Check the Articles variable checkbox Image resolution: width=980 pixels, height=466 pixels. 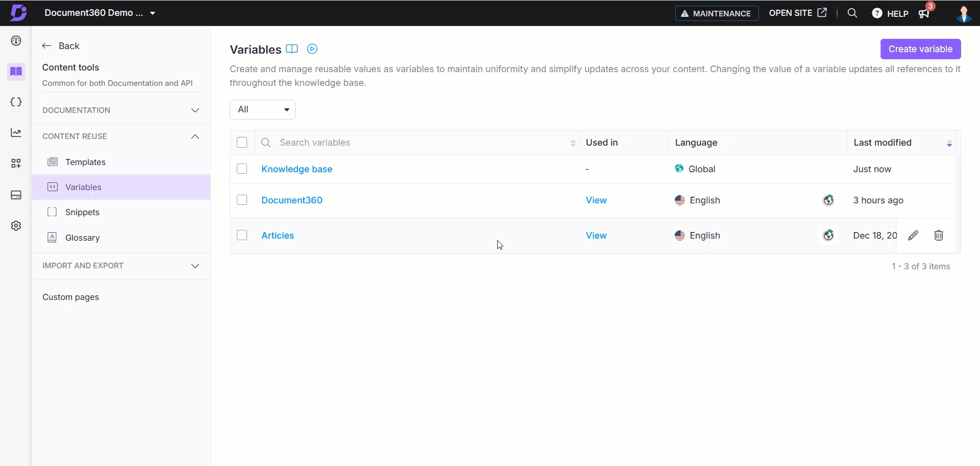point(242,236)
